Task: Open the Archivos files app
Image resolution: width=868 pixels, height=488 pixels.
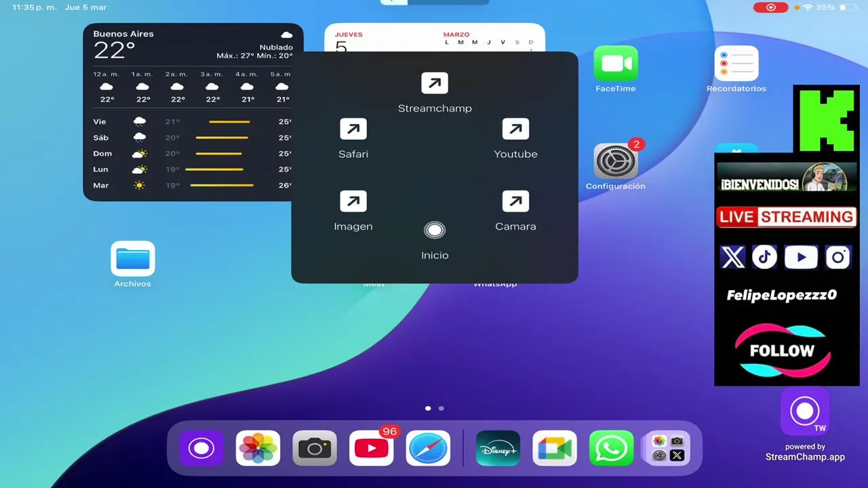Action: (x=133, y=264)
